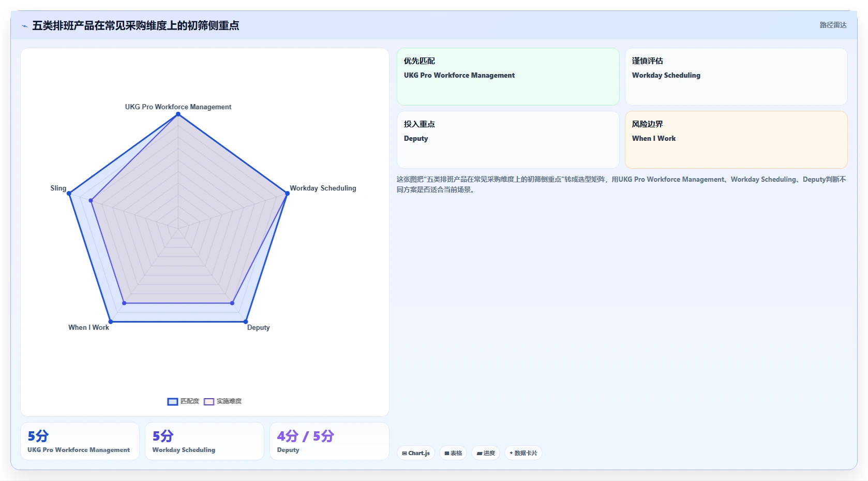The width and height of the screenshot is (868, 481).
Task: Click the page title 五类排班产品 heading
Action: point(136,25)
